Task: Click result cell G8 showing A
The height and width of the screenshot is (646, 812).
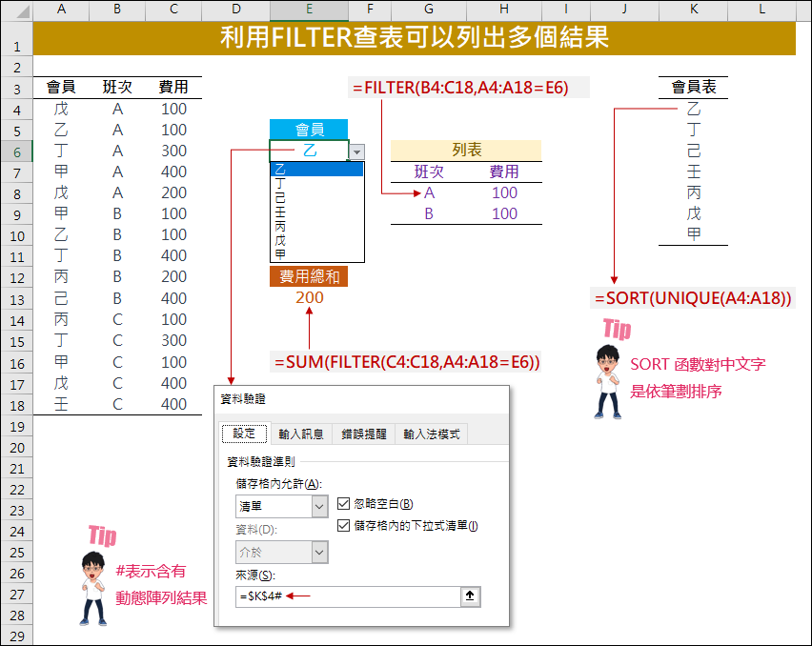Action: point(429,193)
